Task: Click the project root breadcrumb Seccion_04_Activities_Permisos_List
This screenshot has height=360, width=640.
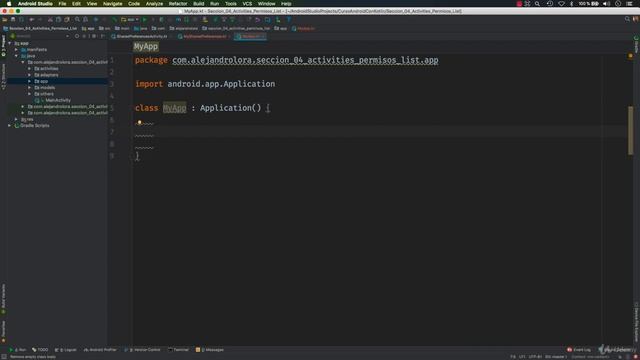Action: [40, 29]
